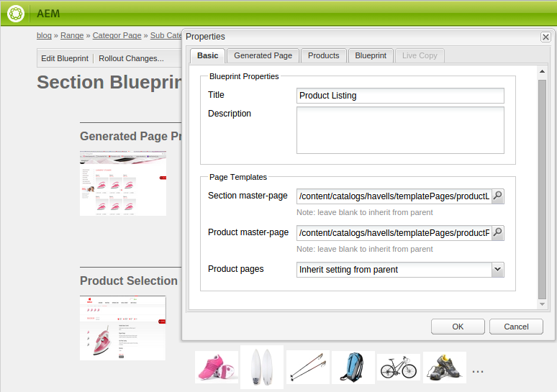
Task: Click the AEM logo icon
Action: point(16,14)
